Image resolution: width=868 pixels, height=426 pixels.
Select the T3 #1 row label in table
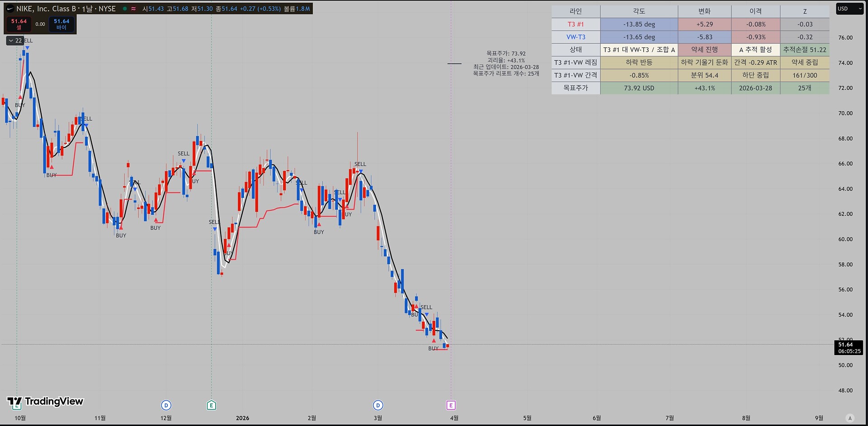pyautogui.click(x=576, y=24)
